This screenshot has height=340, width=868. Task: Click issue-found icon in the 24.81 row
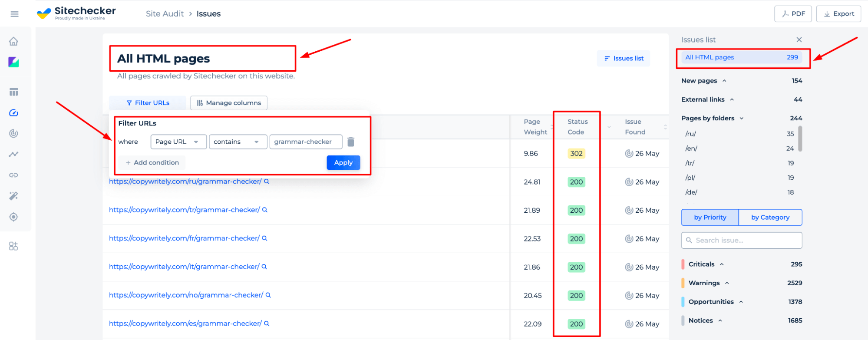[x=629, y=182]
